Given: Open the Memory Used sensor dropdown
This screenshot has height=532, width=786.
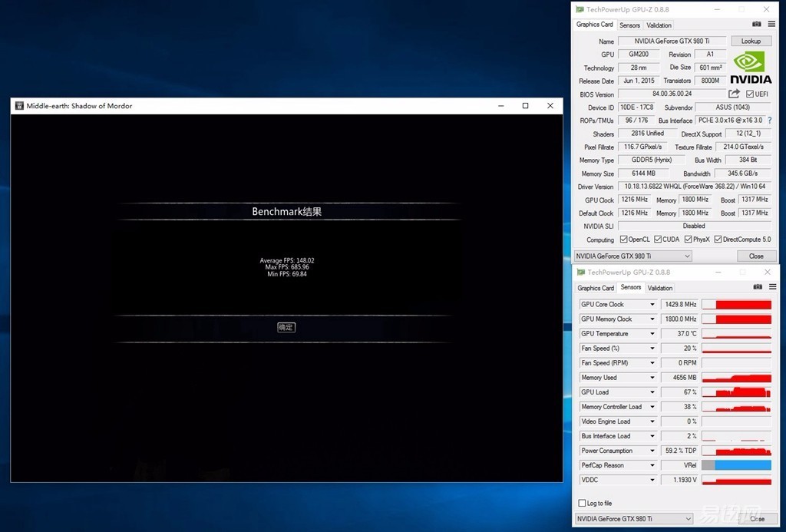Looking at the screenshot, I should [652, 378].
